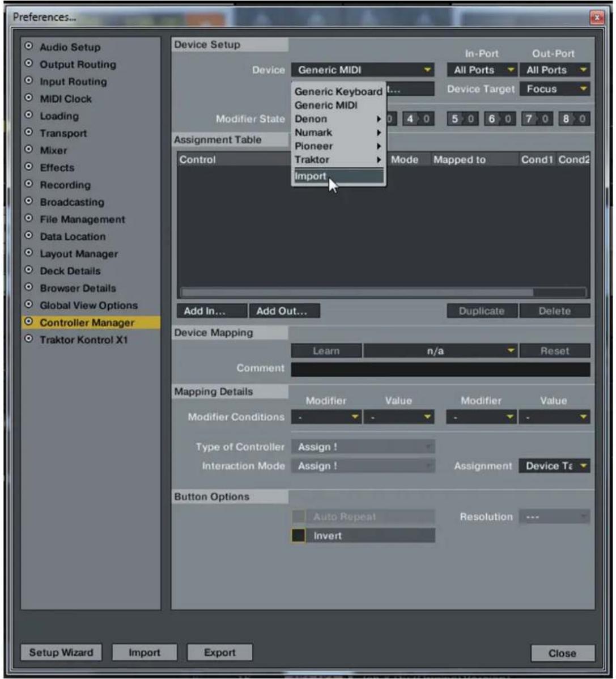Image resolution: width=616 pixels, height=679 pixels.
Task: Toggle the Auto Repeat checkbox
Action: 299,516
